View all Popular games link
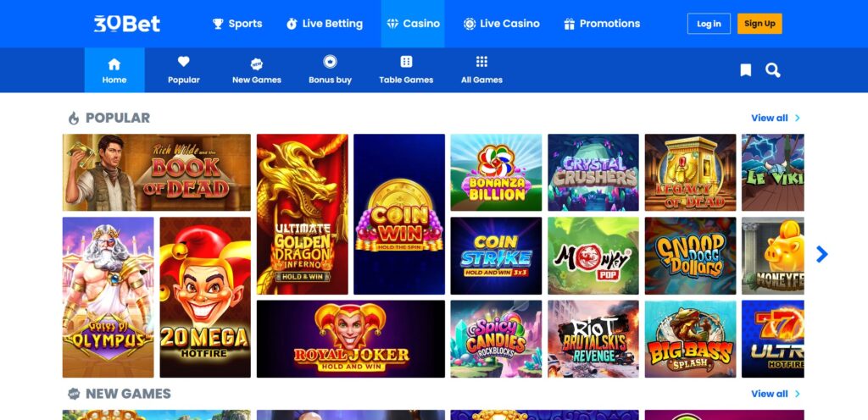The width and height of the screenshot is (868, 420). pyautogui.click(x=775, y=118)
